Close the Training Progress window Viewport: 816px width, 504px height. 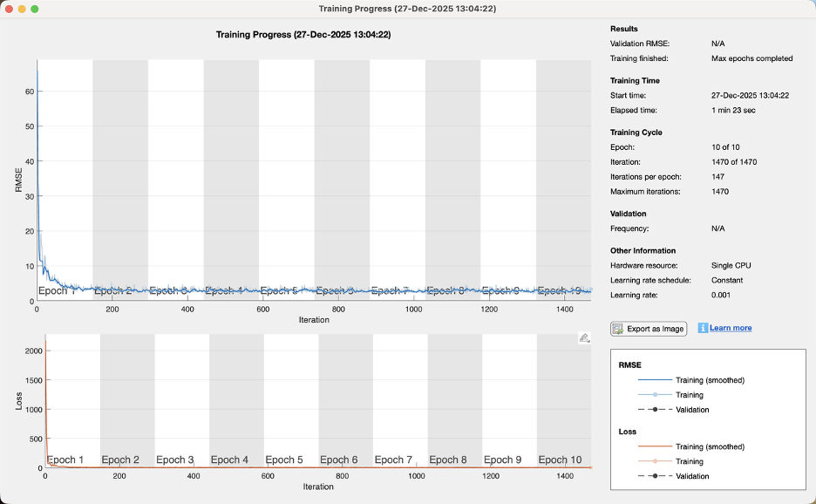(10, 9)
